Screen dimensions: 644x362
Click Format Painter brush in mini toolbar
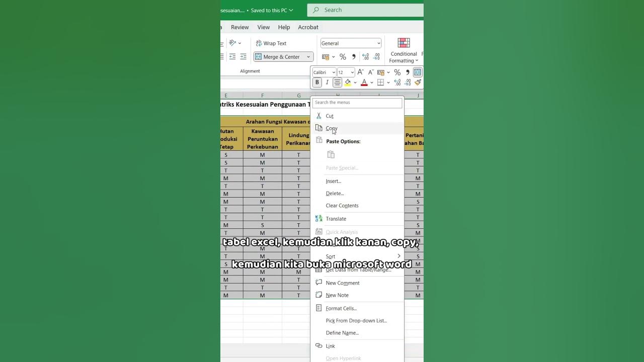pos(418,82)
